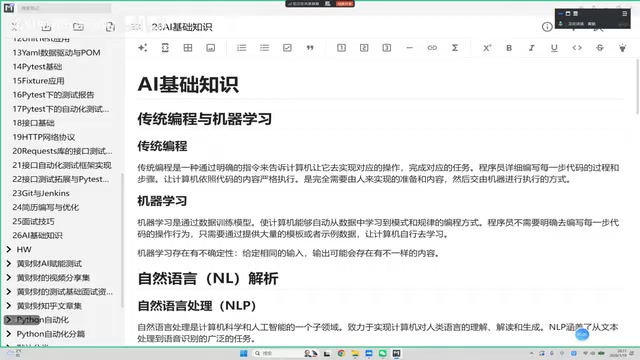The height and width of the screenshot is (360, 640).
Task: Open note 22接口测试拓展与Pytest
Action: (60, 179)
